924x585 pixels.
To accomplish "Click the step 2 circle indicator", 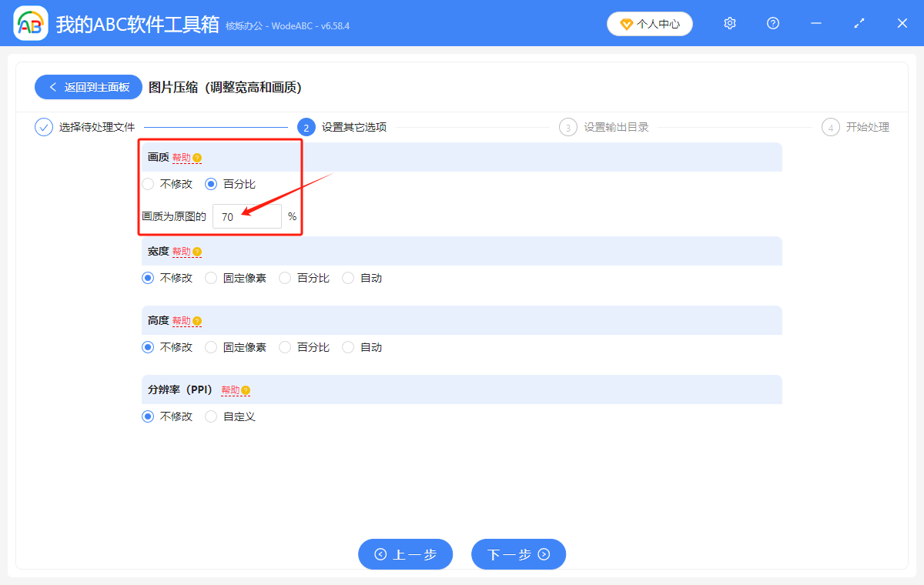I will (x=306, y=126).
